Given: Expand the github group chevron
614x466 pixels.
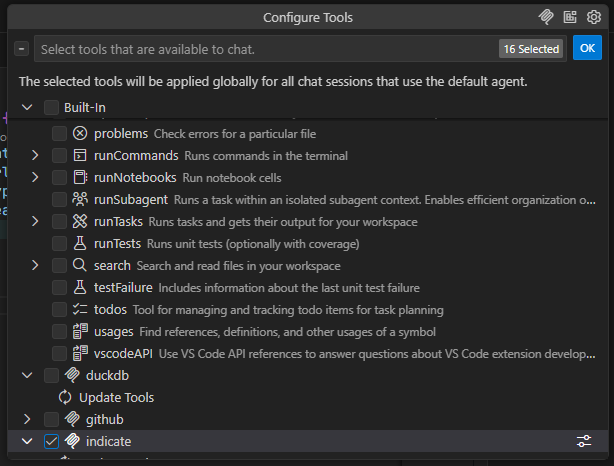Looking at the screenshot, I should pyautogui.click(x=27, y=419).
